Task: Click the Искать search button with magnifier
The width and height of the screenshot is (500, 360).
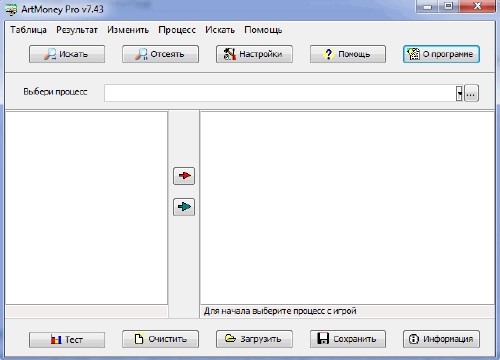Action: point(67,54)
